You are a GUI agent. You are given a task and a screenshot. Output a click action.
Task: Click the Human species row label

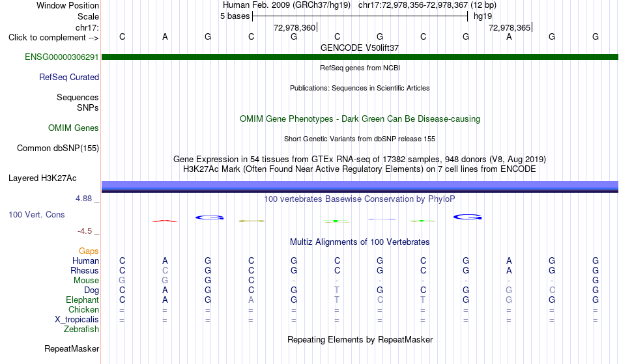[85, 261]
